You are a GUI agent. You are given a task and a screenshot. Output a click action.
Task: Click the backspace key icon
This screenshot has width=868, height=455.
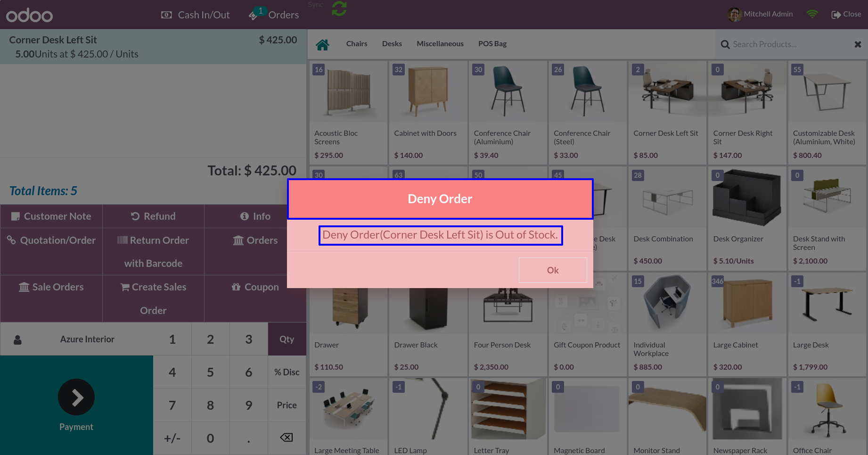click(287, 438)
